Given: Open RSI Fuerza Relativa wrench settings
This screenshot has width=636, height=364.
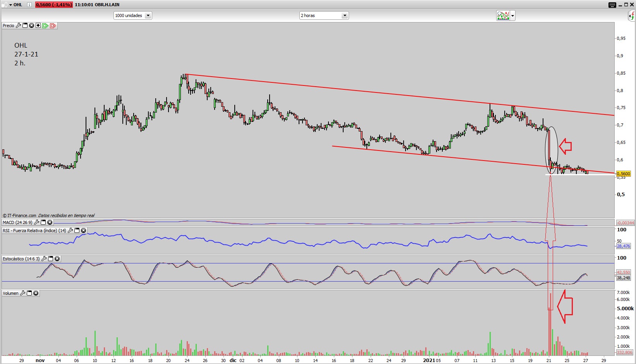Looking at the screenshot, I should point(70,231).
